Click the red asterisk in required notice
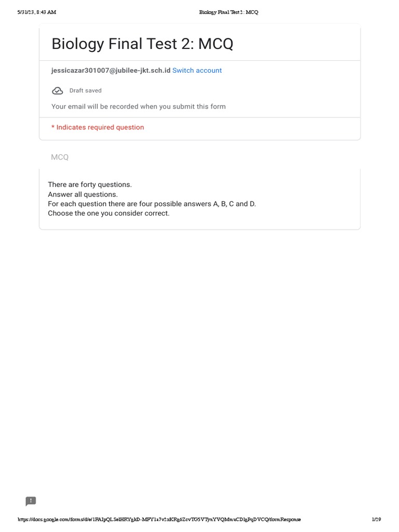This screenshot has height=532, width=399. [53, 127]
